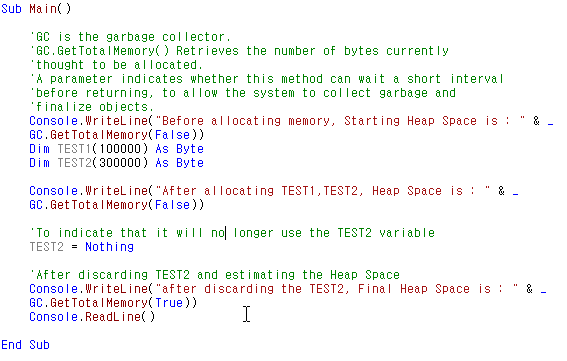Click the 'thought to be allocated' comment
The image size is (567, 361).
tap(116, 65)
